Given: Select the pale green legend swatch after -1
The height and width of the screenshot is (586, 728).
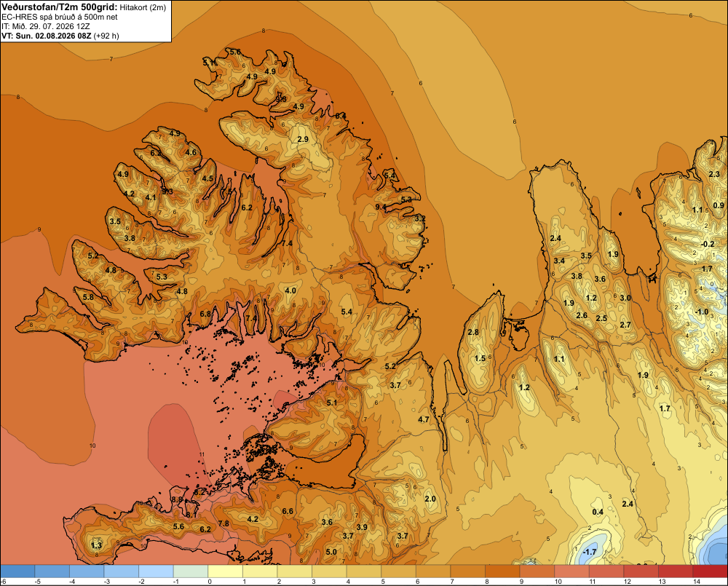Looking at the screenshot, I should click(x=190, y=571).
